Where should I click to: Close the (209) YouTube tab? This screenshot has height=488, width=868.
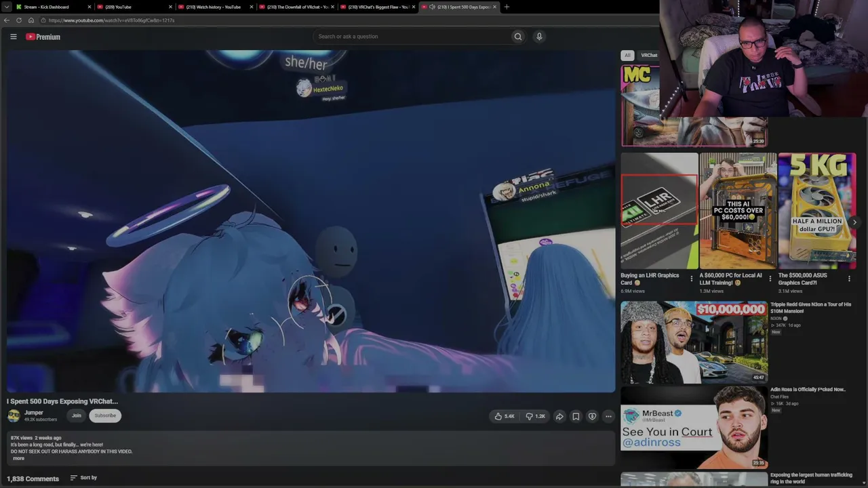pyautogui.click(x=170, y=7)
